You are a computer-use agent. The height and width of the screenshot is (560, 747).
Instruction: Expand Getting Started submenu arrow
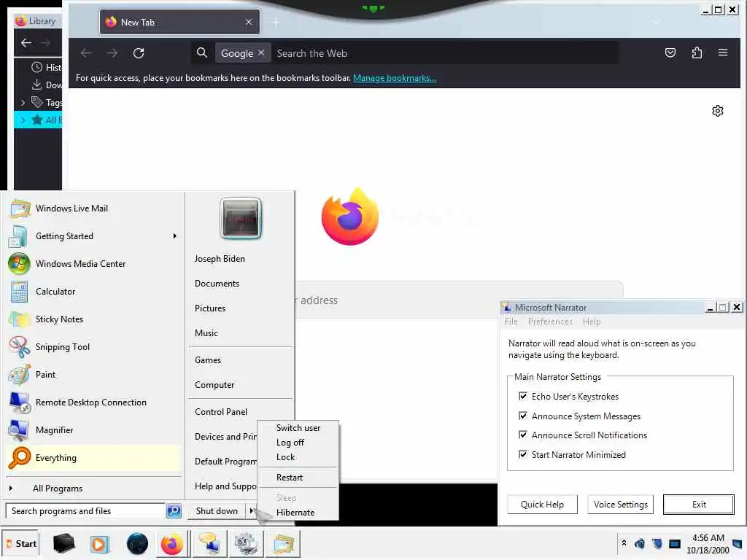tap(175, 236)
